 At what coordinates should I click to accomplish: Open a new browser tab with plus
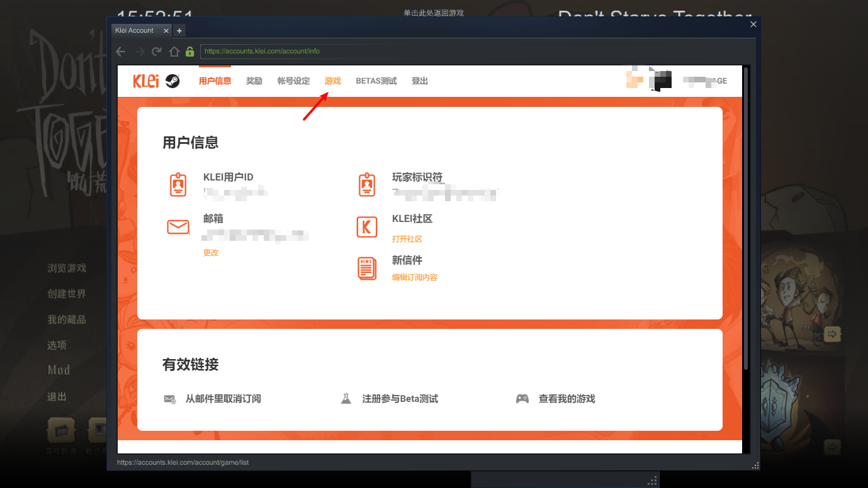[x=179, y=30]
